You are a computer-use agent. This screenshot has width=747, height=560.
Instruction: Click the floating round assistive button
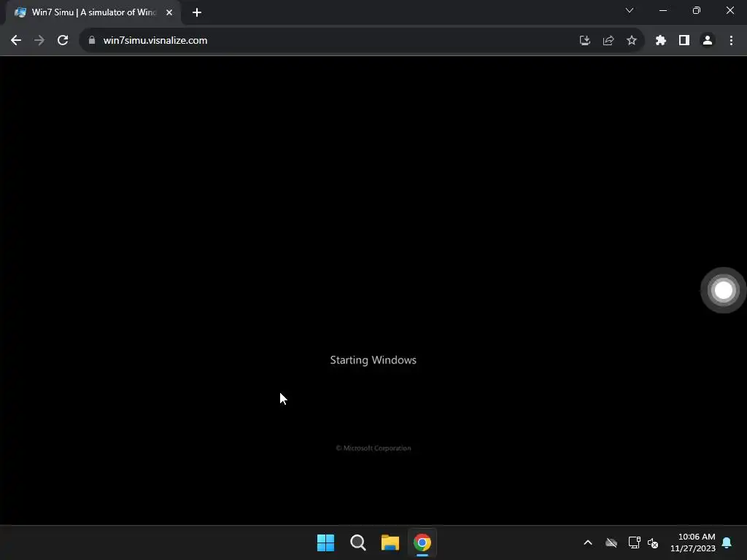point(723,290)
